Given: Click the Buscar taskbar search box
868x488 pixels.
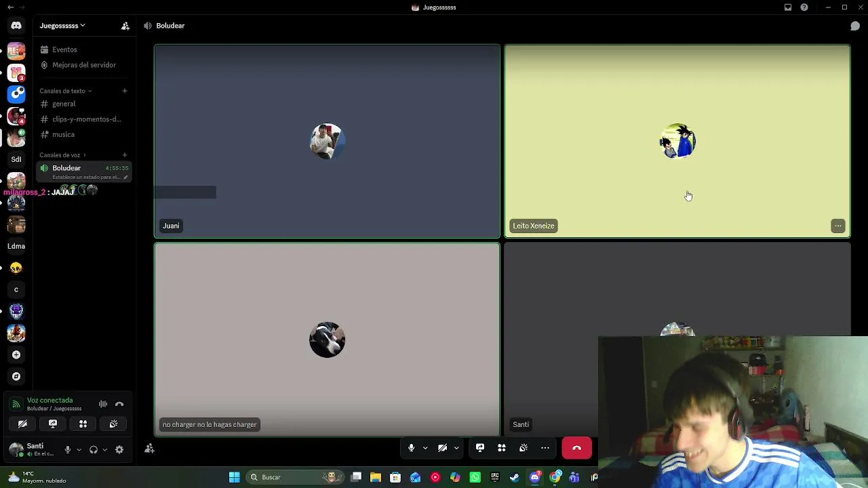Looking at the screenshot, I should click(294, 477).
